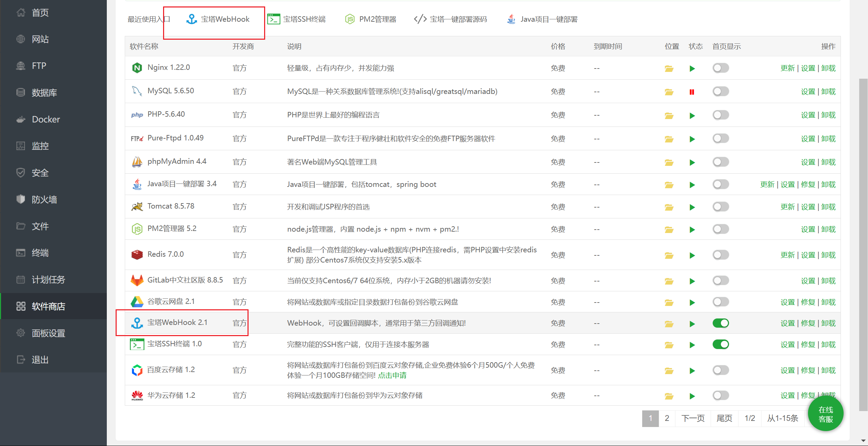Image resolution: width=868 pixels, height=446 pixels.
Task: Go to page 2 in pagination
Action: [x=667, y=418]
